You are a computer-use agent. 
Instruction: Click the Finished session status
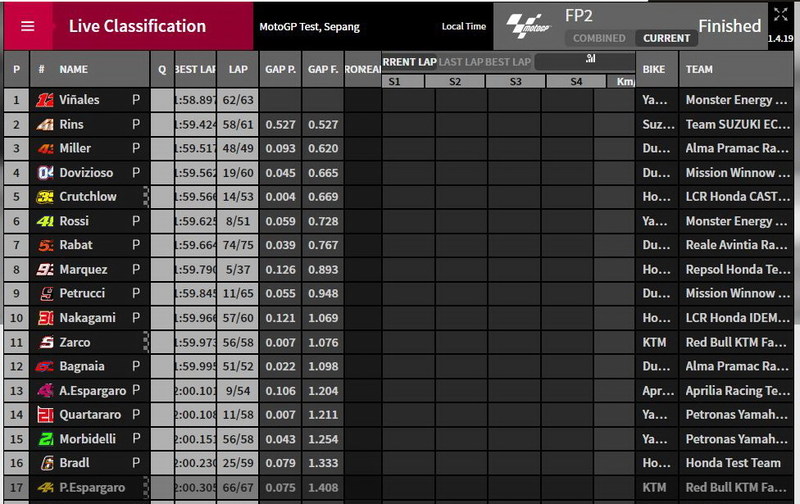click(729, 26)
